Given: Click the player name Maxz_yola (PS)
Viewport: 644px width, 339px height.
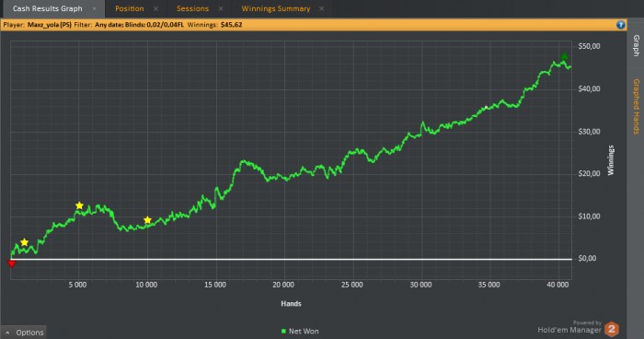Looking at the screenshot, I should [x=50, y=25].
